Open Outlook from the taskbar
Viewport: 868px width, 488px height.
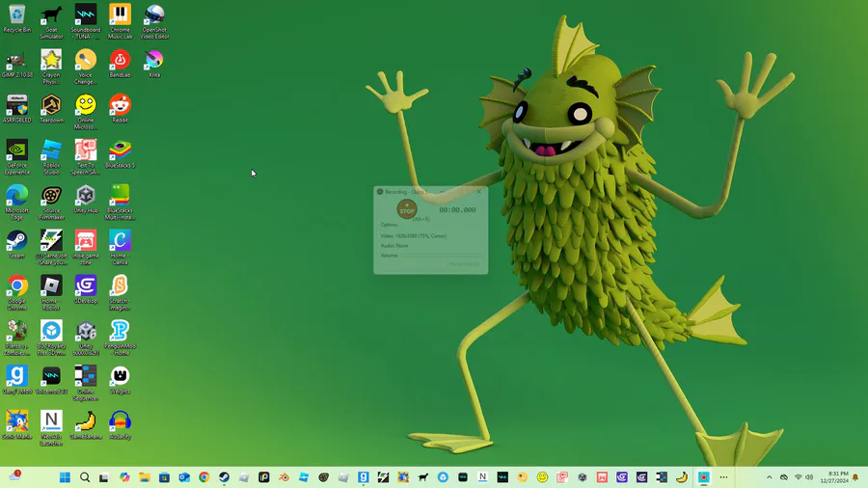184,477
